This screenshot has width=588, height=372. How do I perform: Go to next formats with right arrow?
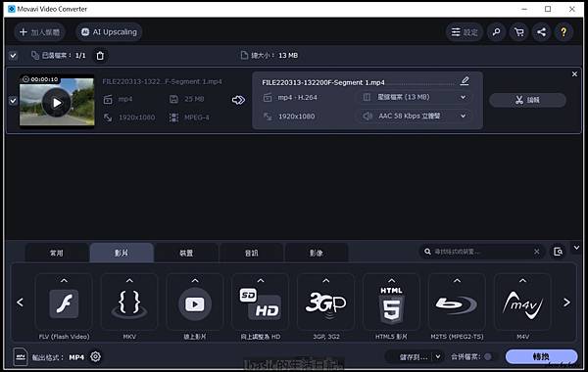566,302
